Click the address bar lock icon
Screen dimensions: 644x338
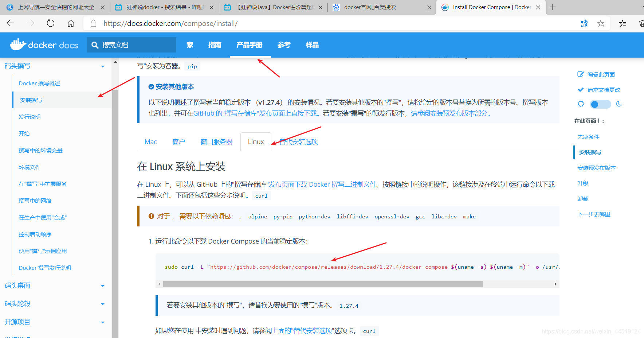[94, 23]
